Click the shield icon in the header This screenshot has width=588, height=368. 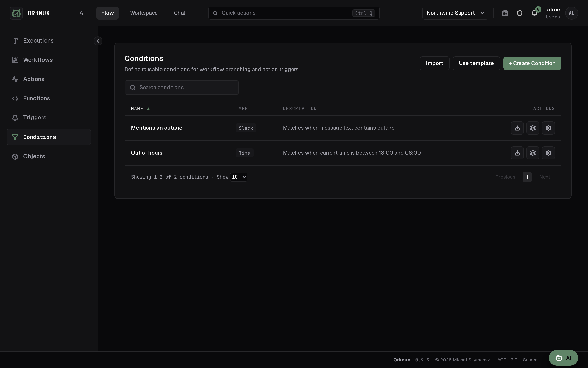click(519, 13)
